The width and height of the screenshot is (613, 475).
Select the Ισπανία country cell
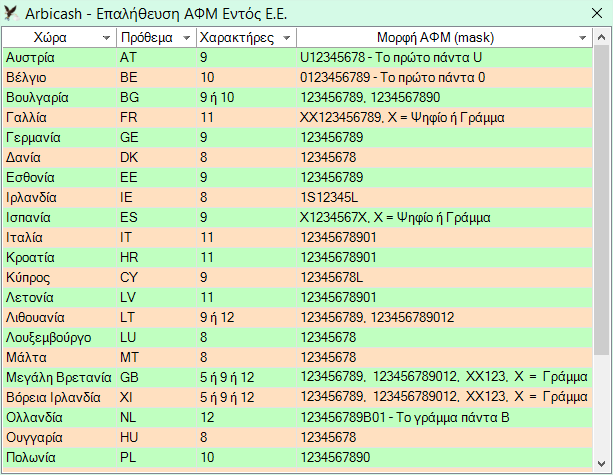(x=59, y=217)
